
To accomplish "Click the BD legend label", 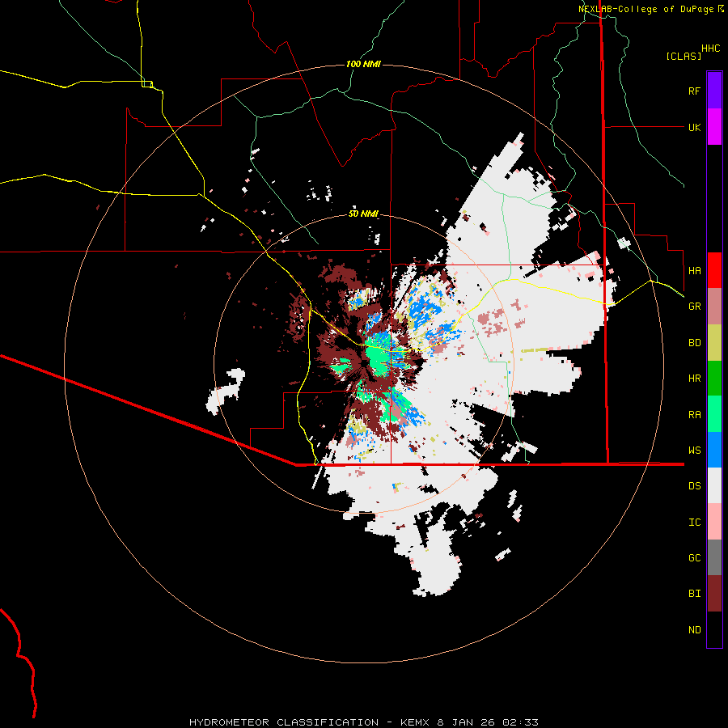I will [x=694, y=343].
